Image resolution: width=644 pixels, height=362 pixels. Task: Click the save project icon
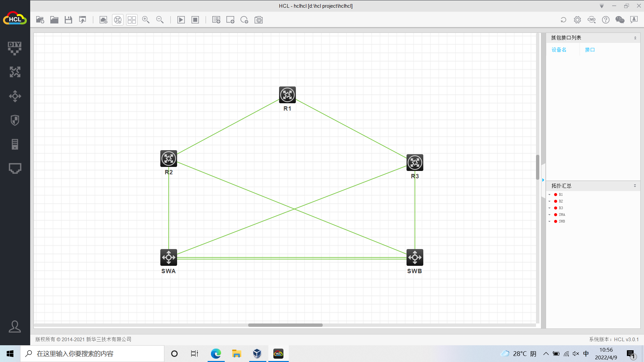68,20
